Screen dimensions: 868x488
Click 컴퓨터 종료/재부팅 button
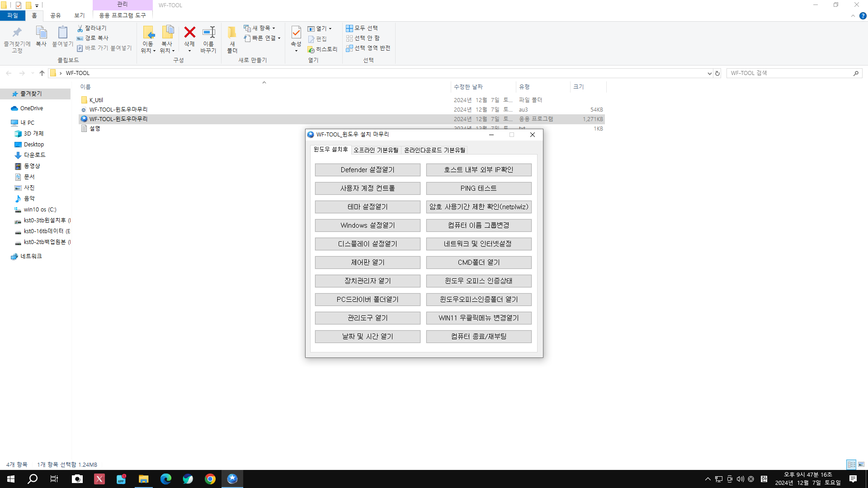coord(479,337)
